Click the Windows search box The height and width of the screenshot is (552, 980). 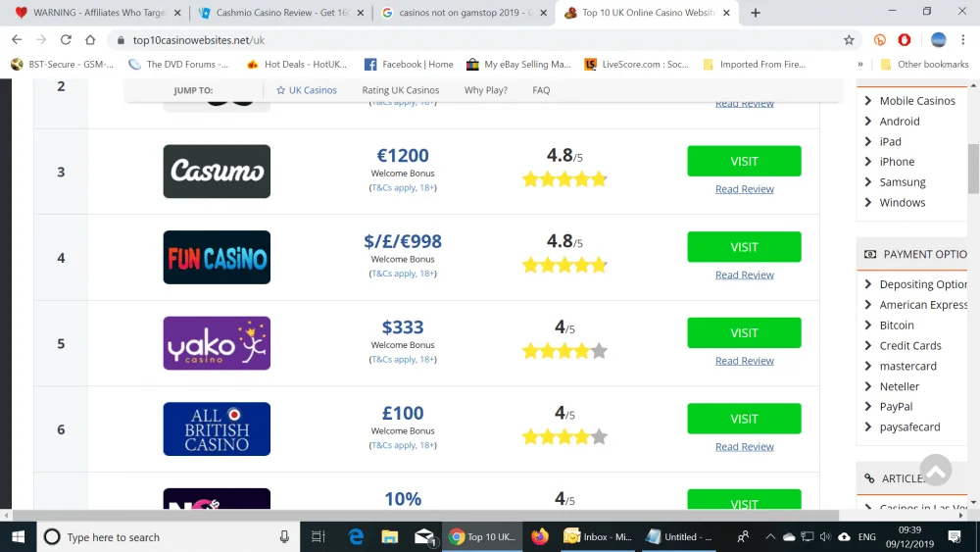coord(169,537)
